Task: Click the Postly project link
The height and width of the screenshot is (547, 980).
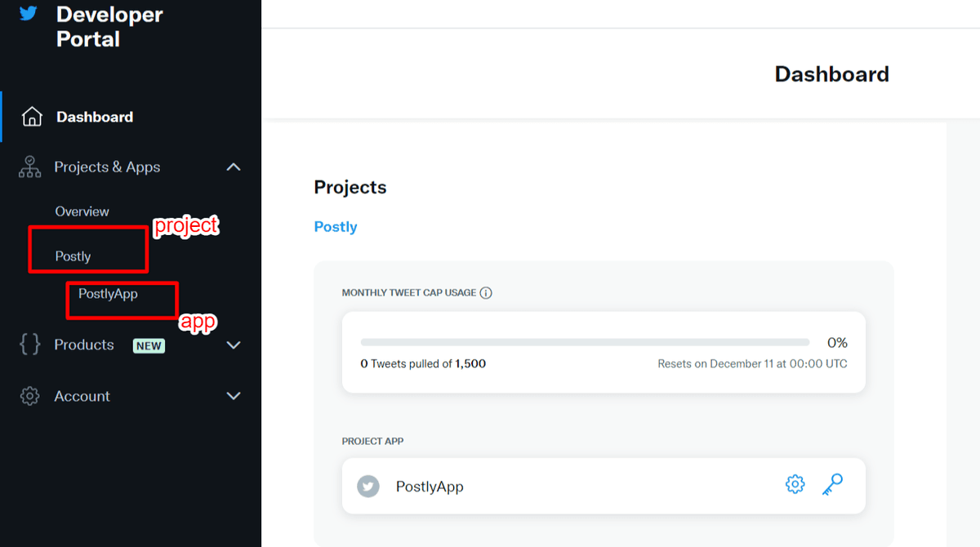Action: pos(336,227)
